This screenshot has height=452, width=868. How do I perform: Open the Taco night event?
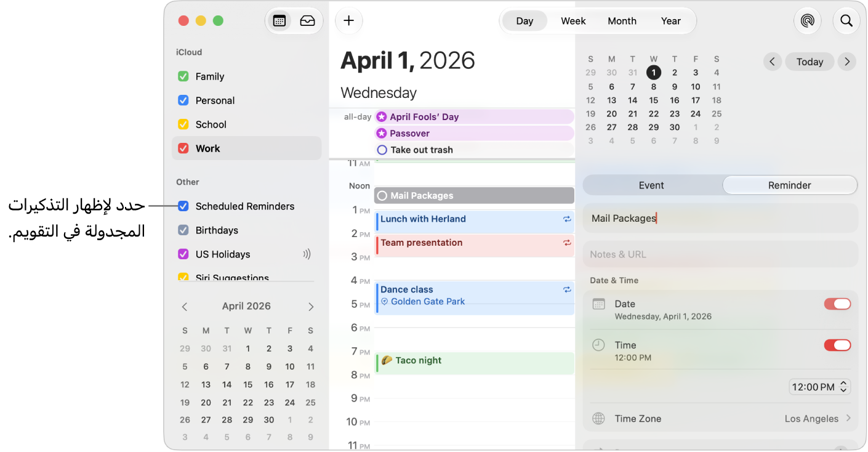pyautogui.click(x=475, y=363)
